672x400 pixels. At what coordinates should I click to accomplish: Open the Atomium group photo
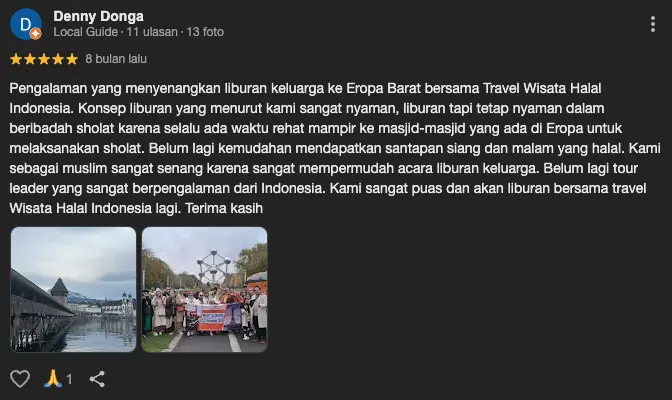pos(204,289)
